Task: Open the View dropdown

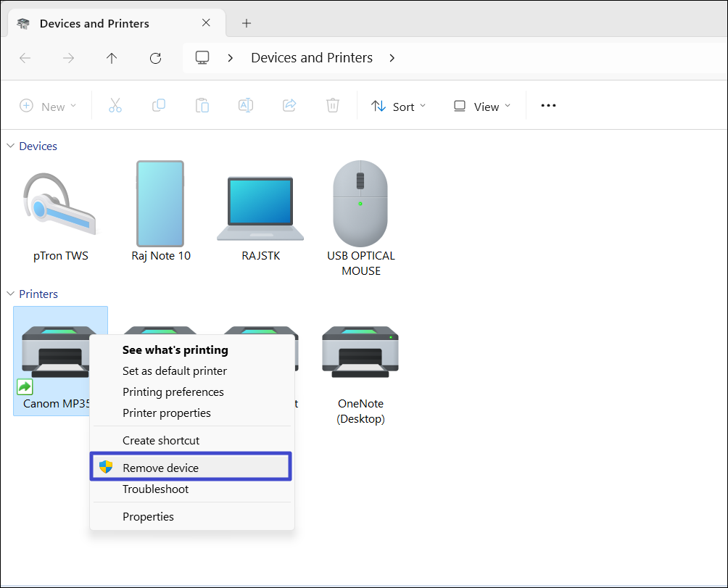Action: coord(482,107)
